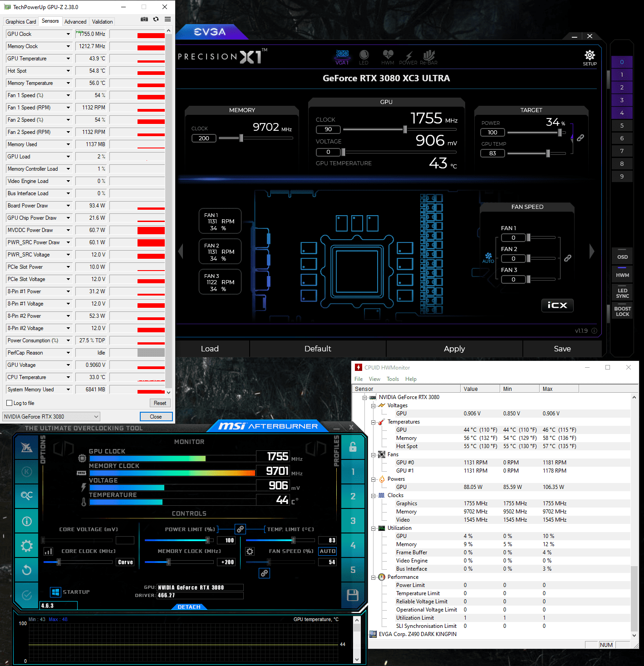Toggle AUTO fan mode in Precision X1
The width and height of the screenshot is (644, 666).
click(488, 258)
